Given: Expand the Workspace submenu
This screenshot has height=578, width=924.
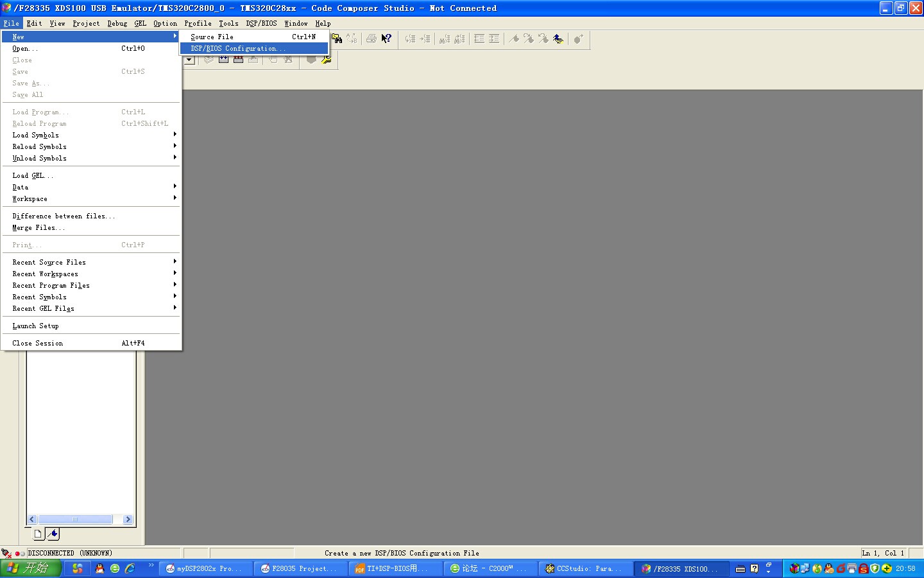Looking at the screenshot, I should tap(91, 198).
